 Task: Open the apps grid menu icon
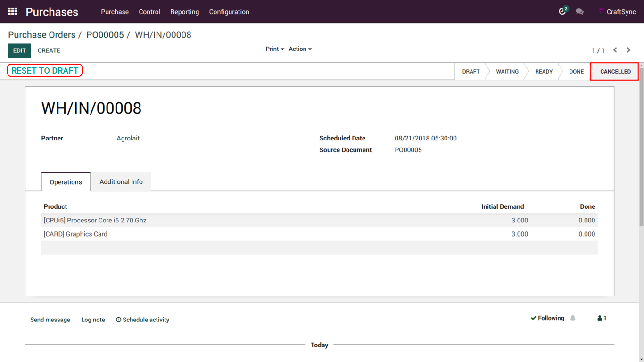coord(13,11)
